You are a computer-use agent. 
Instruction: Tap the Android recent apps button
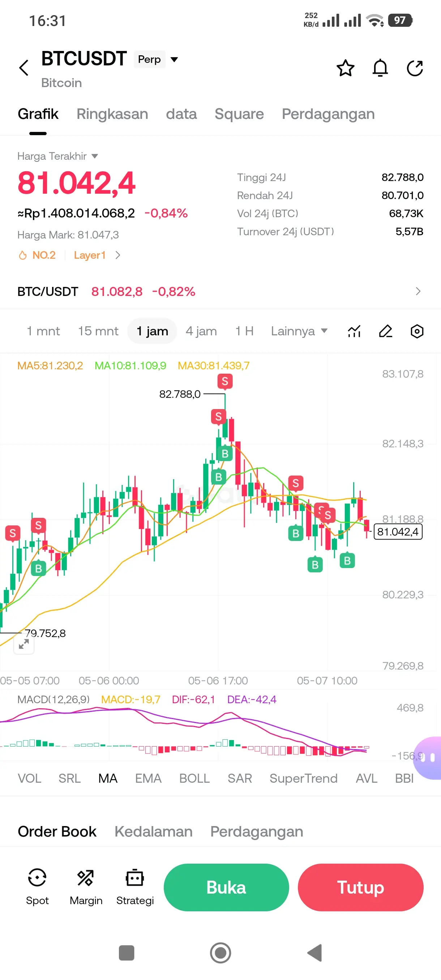(127, 953)
